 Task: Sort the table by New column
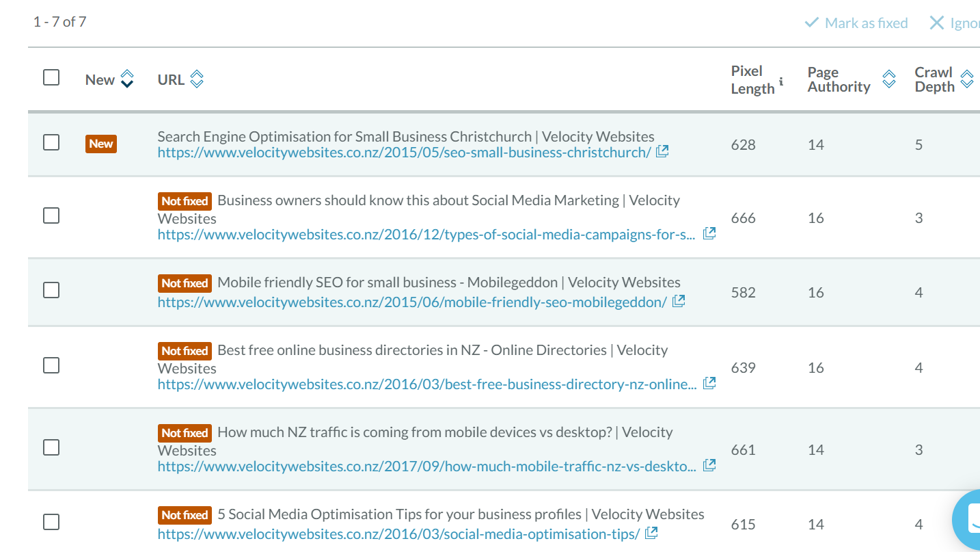[x=127, y=79]
